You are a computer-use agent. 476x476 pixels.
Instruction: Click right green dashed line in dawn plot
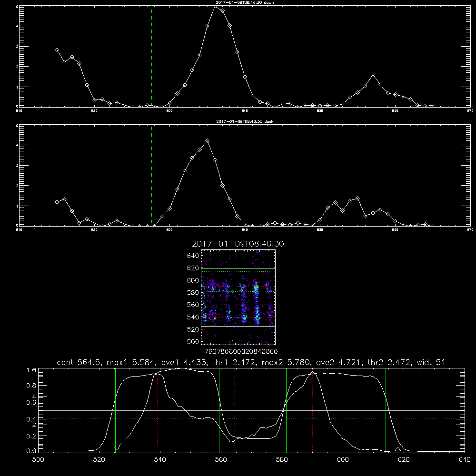coord(263,57)
